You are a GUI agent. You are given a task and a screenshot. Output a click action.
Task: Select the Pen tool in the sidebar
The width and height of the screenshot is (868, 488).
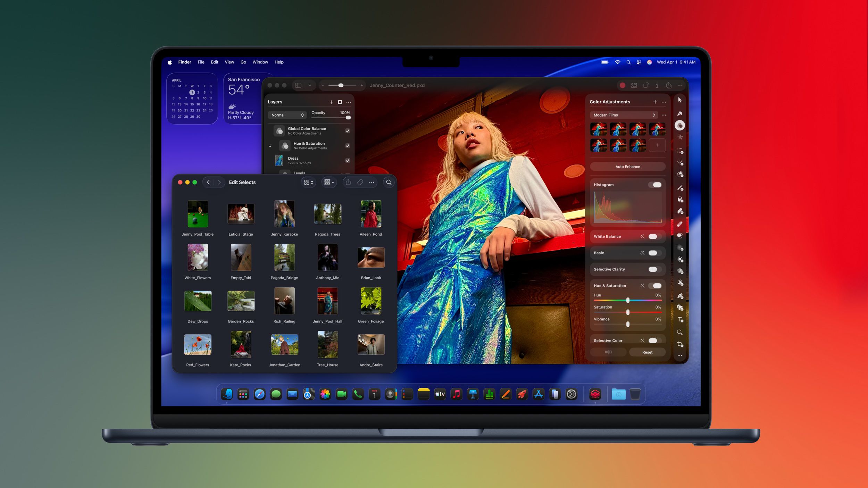tap(680, 296)
